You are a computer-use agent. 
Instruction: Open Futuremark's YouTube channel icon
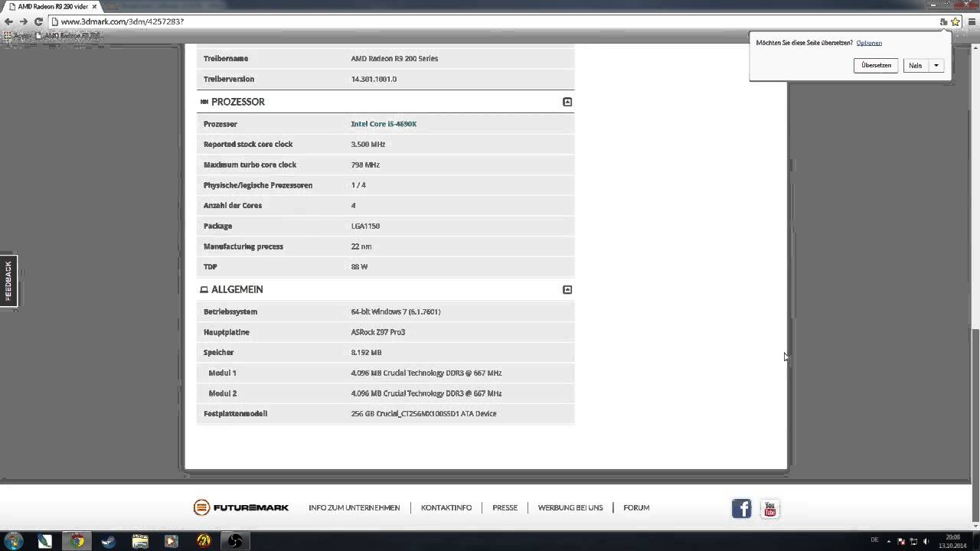(x=770, y=508)
